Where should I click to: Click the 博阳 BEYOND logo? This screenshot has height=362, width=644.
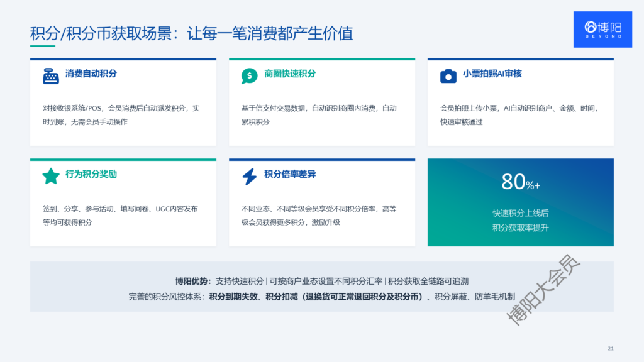coord(602,30)
